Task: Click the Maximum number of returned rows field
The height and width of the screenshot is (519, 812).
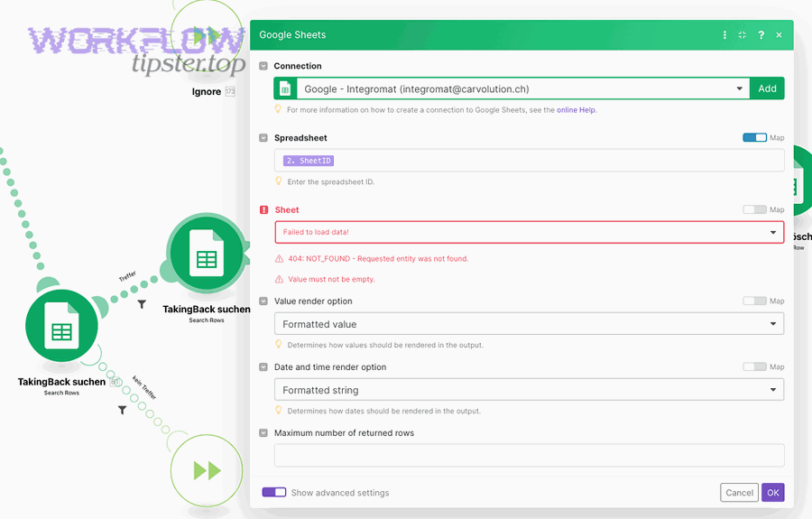Action: [x=530, y=455]
